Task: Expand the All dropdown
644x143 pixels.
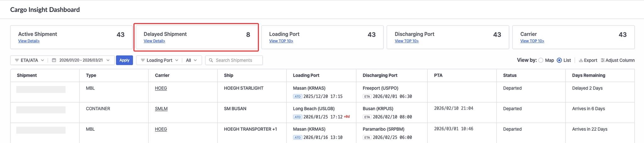Action: click(x=191, y=60)
